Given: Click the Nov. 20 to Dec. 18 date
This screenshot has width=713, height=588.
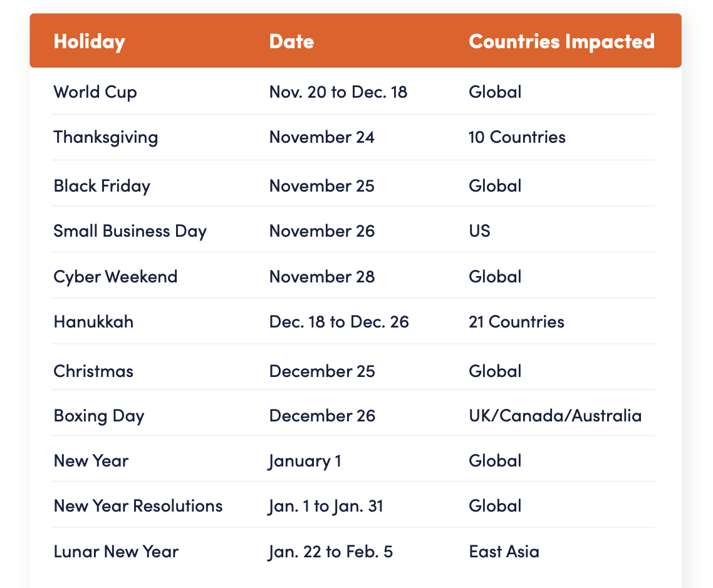Looking at the screenshot, I should [338, 92].
